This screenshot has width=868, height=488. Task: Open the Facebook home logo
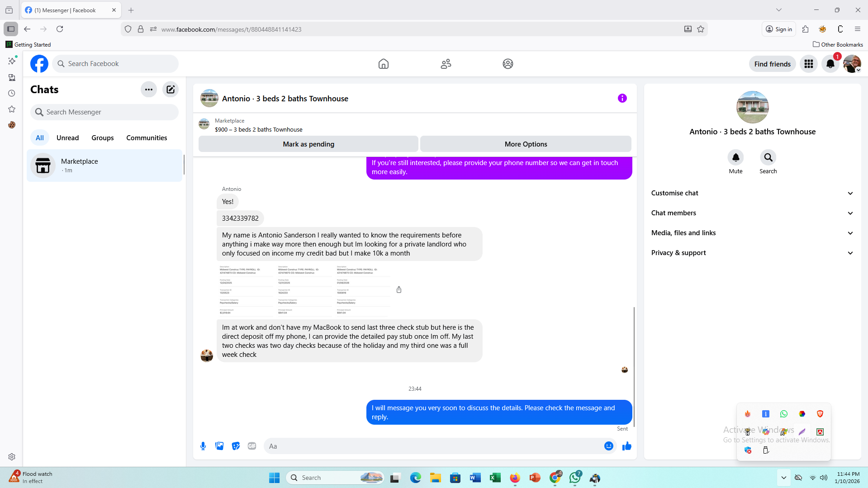[x=39, y=64]
